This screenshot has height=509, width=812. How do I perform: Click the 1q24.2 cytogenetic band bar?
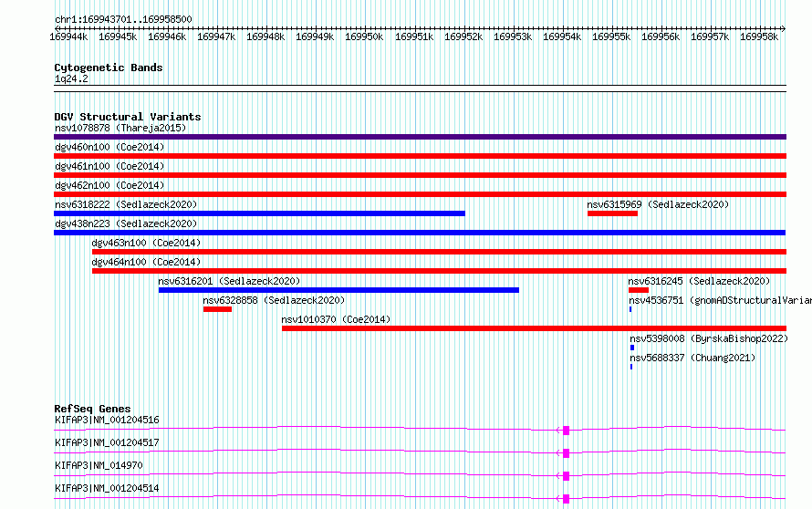tap(420, 88)
